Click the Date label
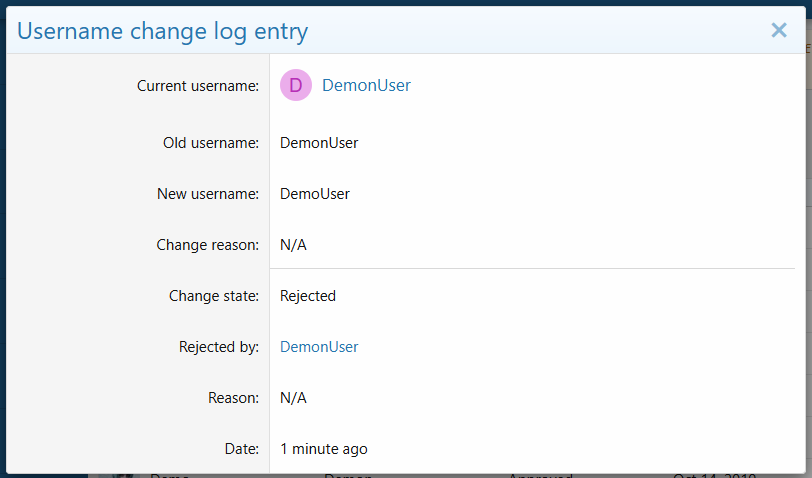Viewport: 812px width, 478px height. point(241,449)
